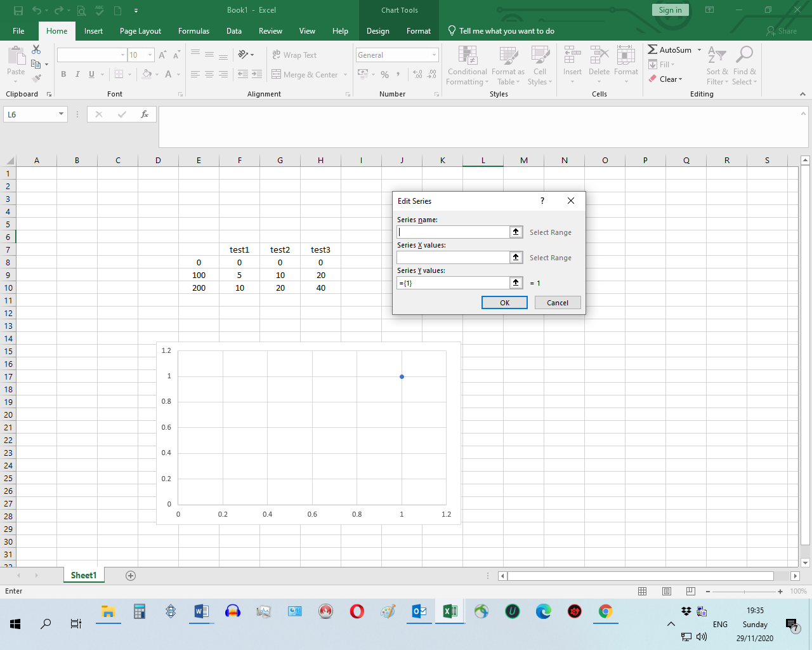The width and height of the screenshot is (812, 650).
Task: Open Word from the Windows taskbar
Action: coord(201,611)
